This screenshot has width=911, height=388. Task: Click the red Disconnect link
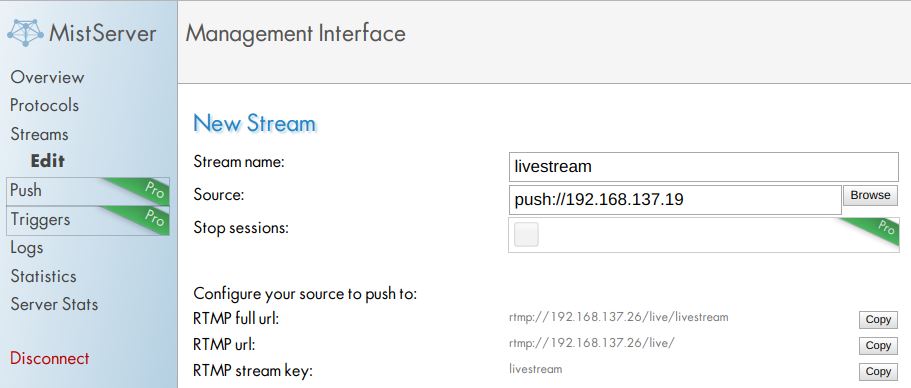click(x=49, y=358)
